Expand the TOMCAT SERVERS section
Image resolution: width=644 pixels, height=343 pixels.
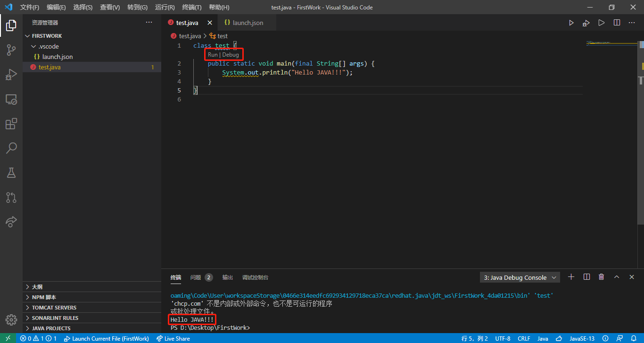92,308
